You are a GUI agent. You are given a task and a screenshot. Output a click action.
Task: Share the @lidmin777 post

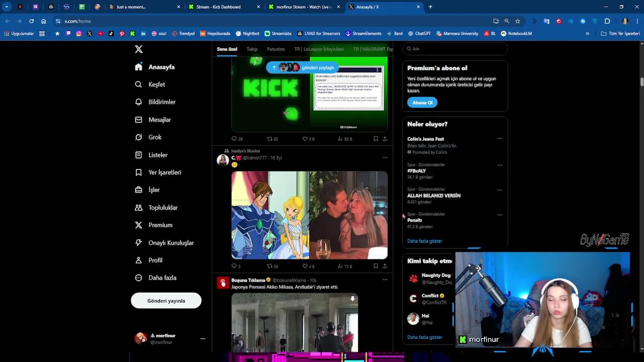coord(385,266)
